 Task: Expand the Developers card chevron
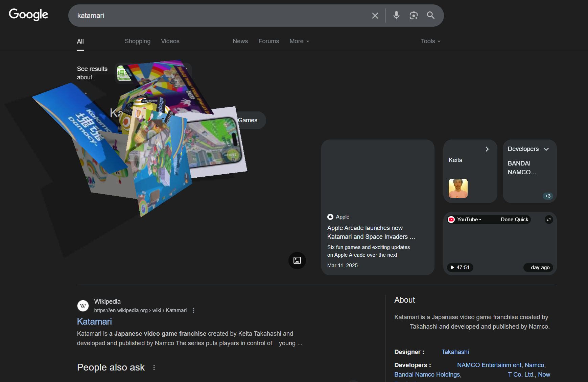(x=546, y=149)
